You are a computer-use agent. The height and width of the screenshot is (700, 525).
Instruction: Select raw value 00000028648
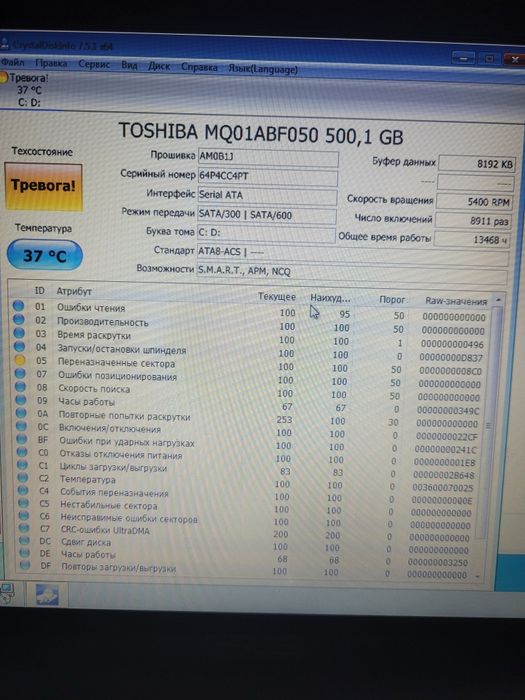(443, 475)
